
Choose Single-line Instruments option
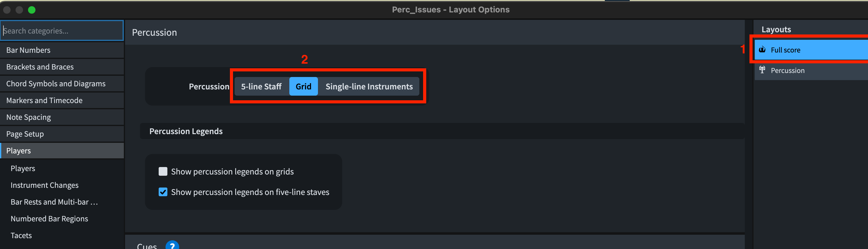(x=369, y=87)
